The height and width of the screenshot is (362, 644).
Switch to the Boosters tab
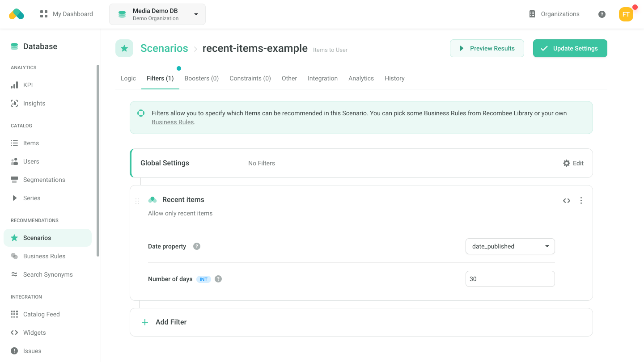click(201, 78)
